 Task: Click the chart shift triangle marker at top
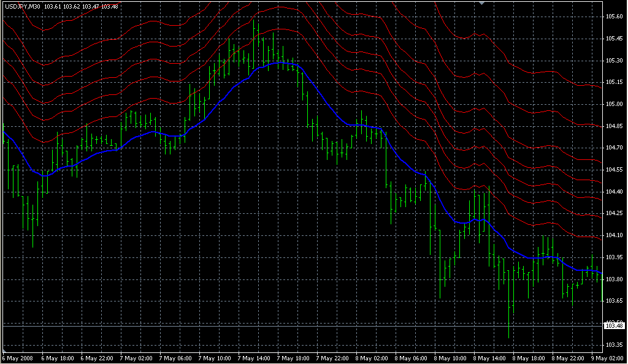coord(483,3)
